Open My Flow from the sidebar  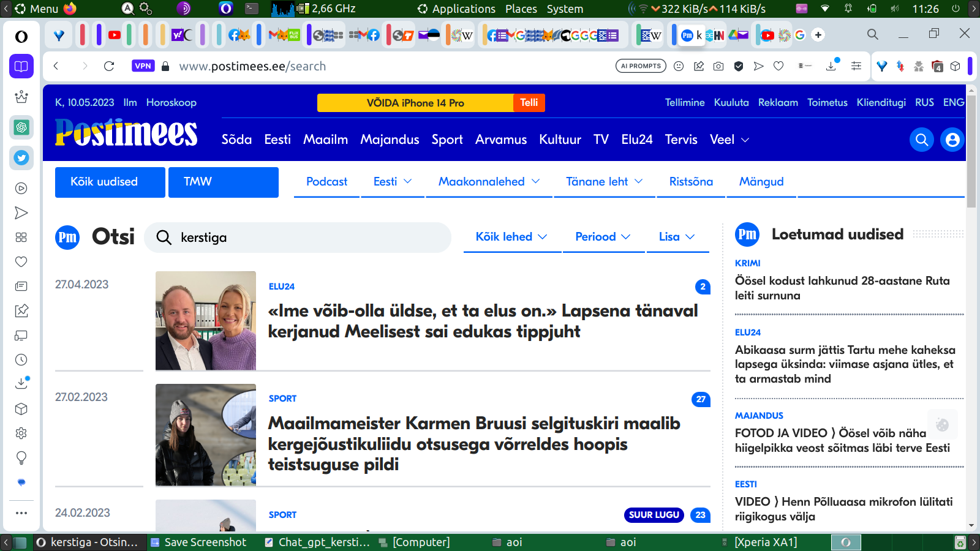coord(21,213)
